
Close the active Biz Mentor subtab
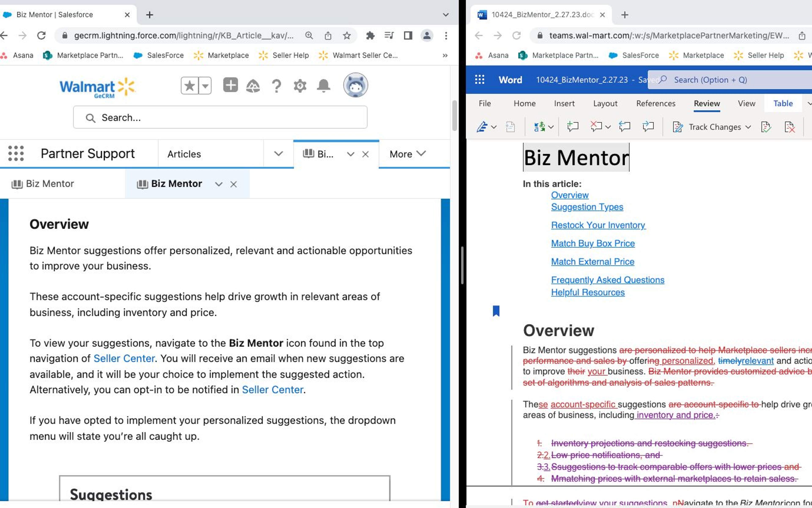pos(233,184)
